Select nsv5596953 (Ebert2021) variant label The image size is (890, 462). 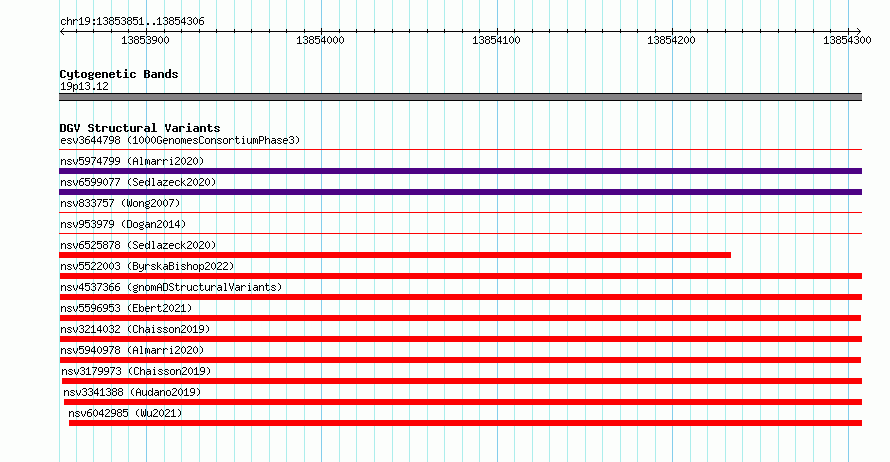coord(126,308)
